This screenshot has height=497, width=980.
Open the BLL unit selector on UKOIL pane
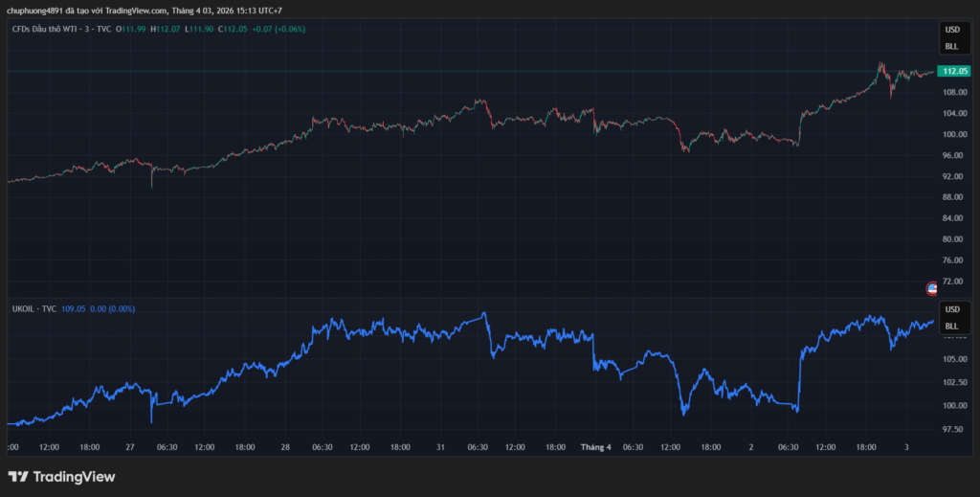(x=951, y=326)
